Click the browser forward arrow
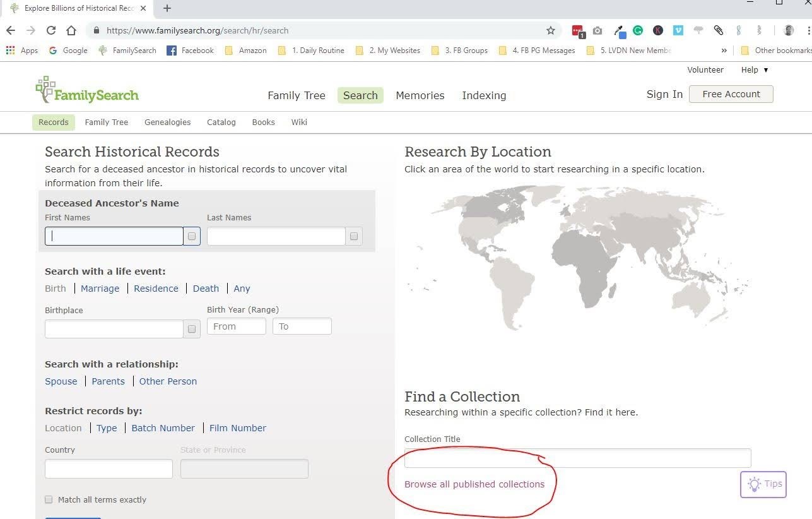 point(31,30)
